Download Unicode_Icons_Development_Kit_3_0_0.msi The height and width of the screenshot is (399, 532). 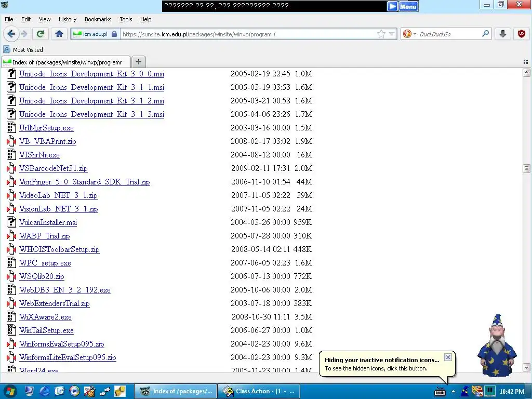click(x=91, y=74)
